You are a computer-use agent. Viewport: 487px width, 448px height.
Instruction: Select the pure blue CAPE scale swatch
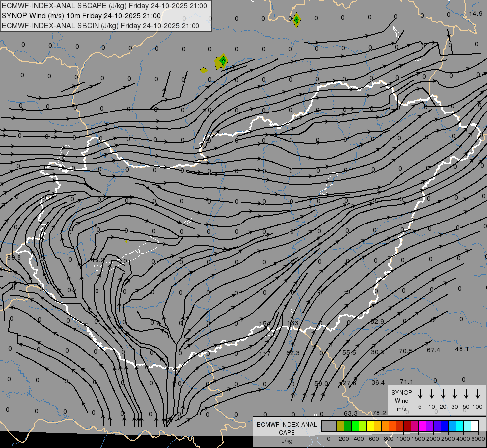coord(445,426)
